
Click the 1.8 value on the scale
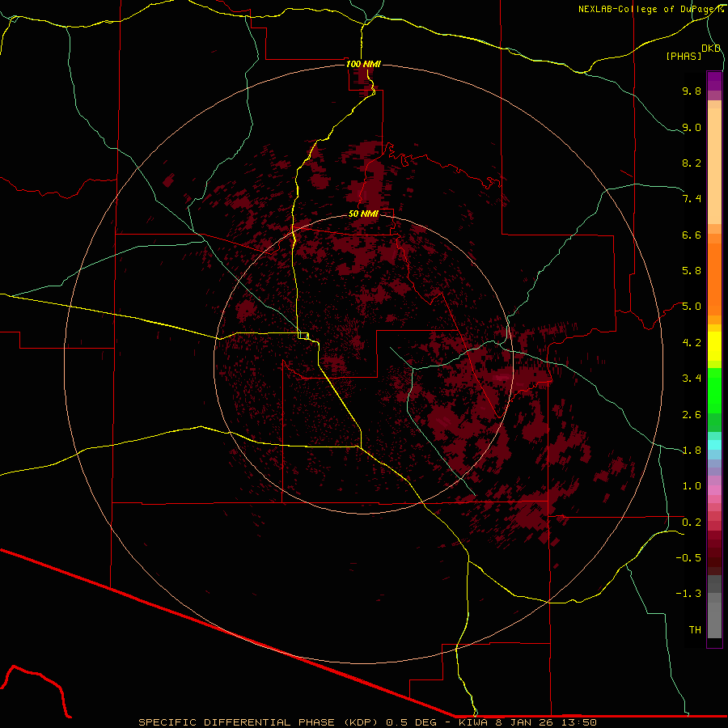pos(692,451)
